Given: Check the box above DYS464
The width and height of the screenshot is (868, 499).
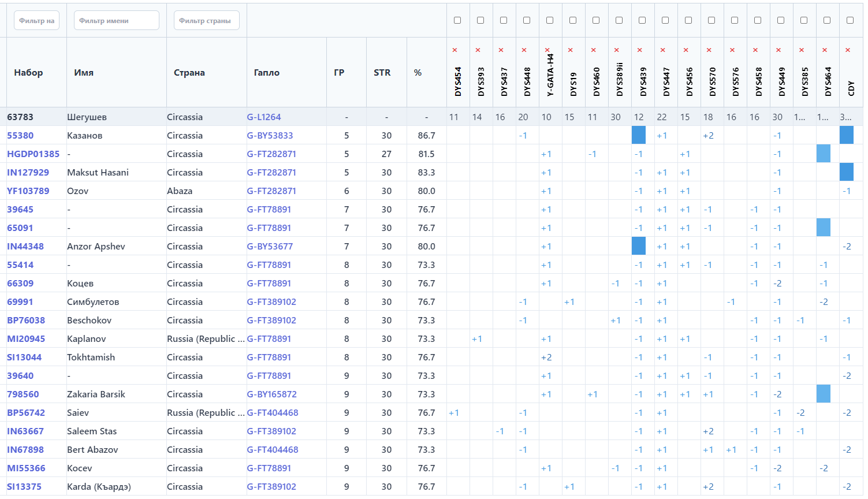Looking at the screenshot, I should (x=827, y=20).
